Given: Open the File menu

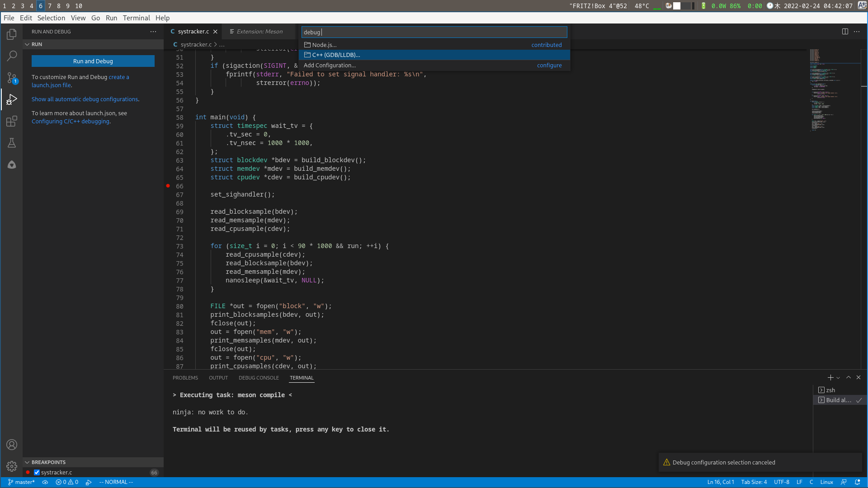Looking at the screenshot, I should click(9, 18).
